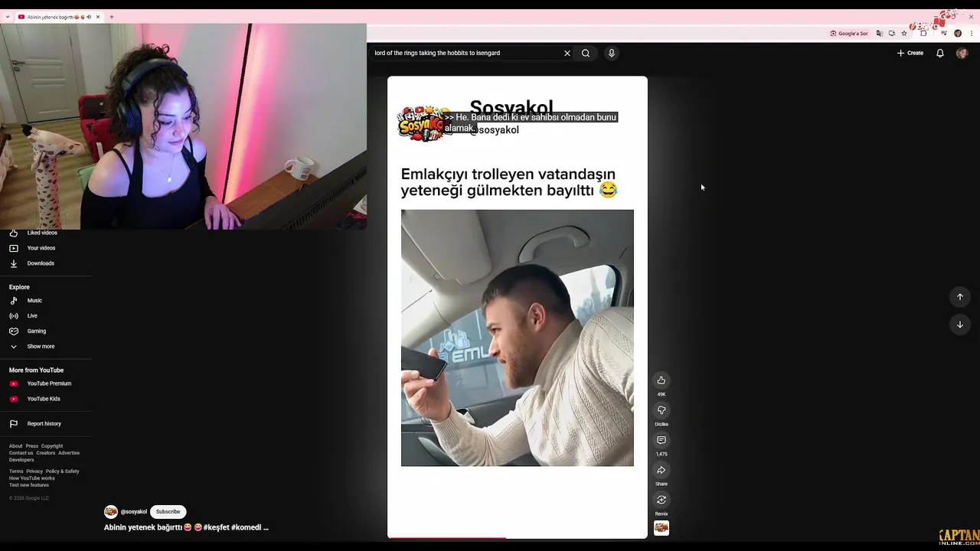The width and height of the screenshot is (980, 551).
Task: Open the Chrome three-dot menu
Action: coord(972,34)
